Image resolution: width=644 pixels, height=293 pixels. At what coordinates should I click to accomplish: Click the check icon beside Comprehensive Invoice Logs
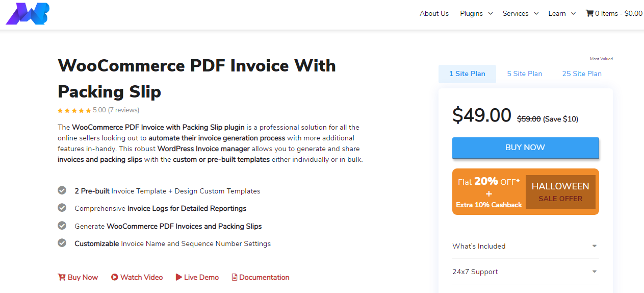pyautogui.click(x=62, y=208)
